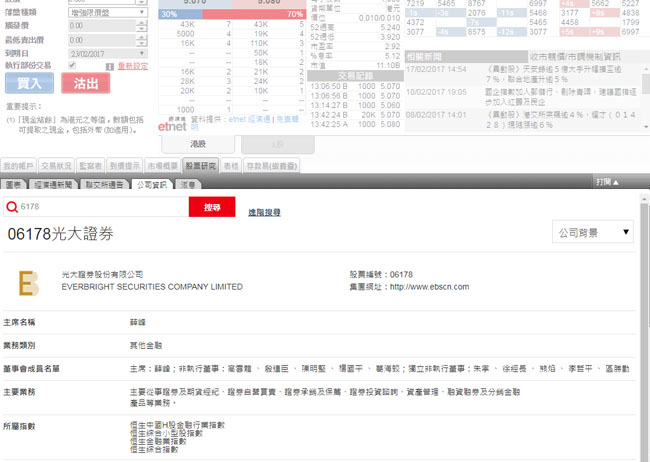Open the 落盤種類 order type dropdown

point(108,12)
